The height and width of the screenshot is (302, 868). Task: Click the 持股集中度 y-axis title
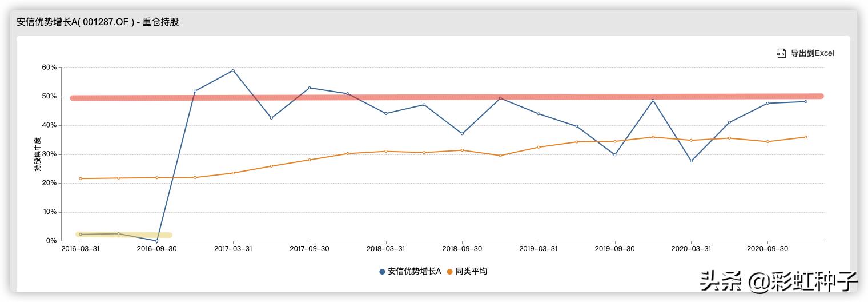38,154
